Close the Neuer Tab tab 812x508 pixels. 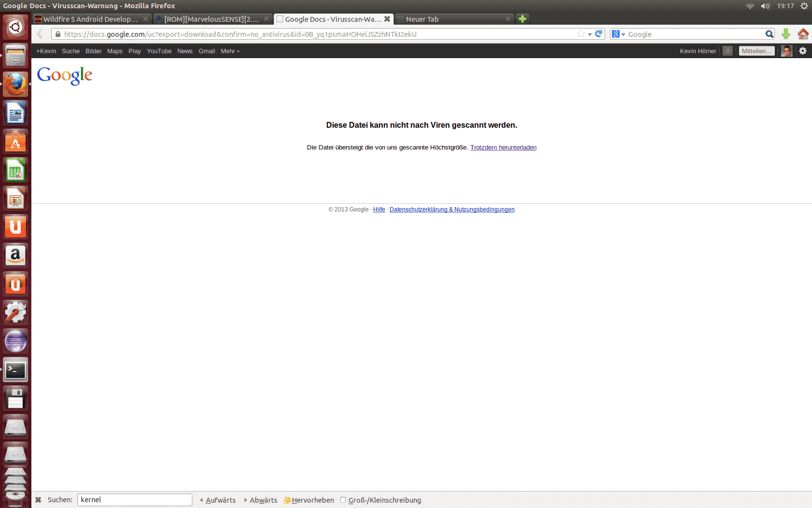508,19
